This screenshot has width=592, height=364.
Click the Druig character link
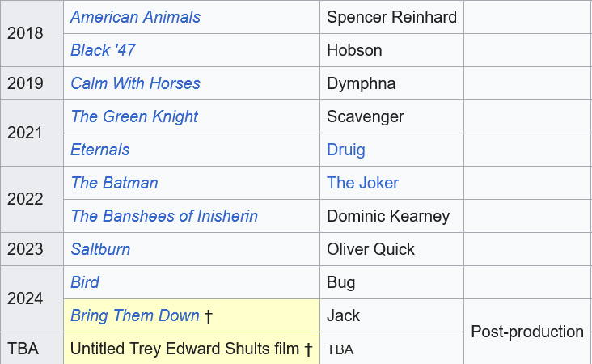coord(345,150)
